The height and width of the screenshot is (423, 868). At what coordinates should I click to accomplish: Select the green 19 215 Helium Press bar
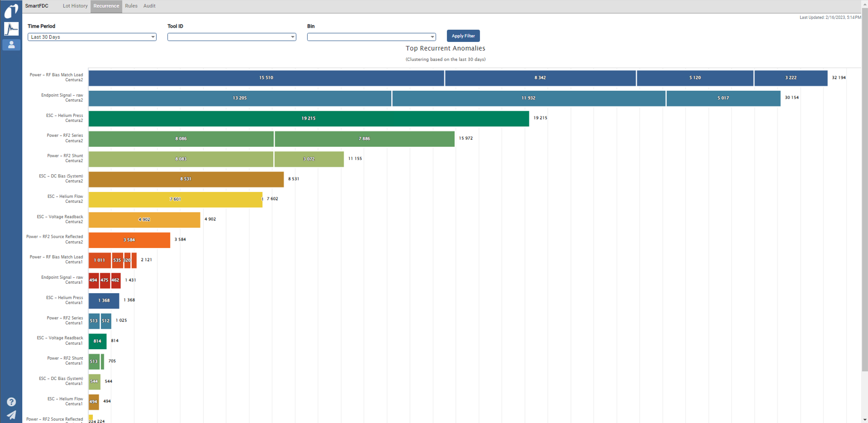click(308, 119)
